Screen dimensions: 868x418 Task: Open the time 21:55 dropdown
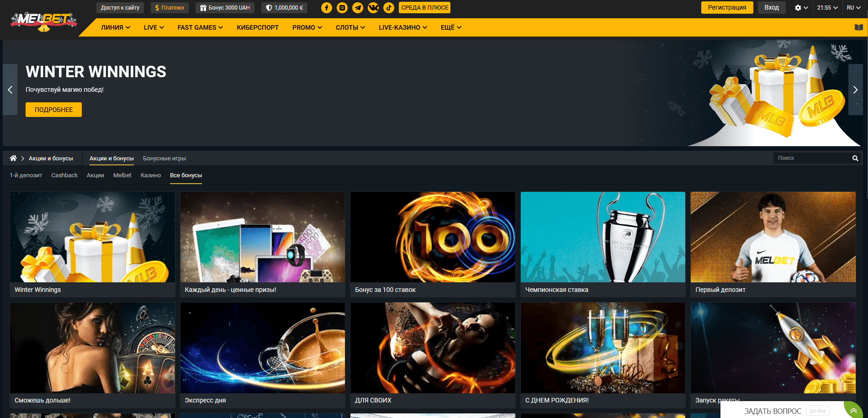827,8
